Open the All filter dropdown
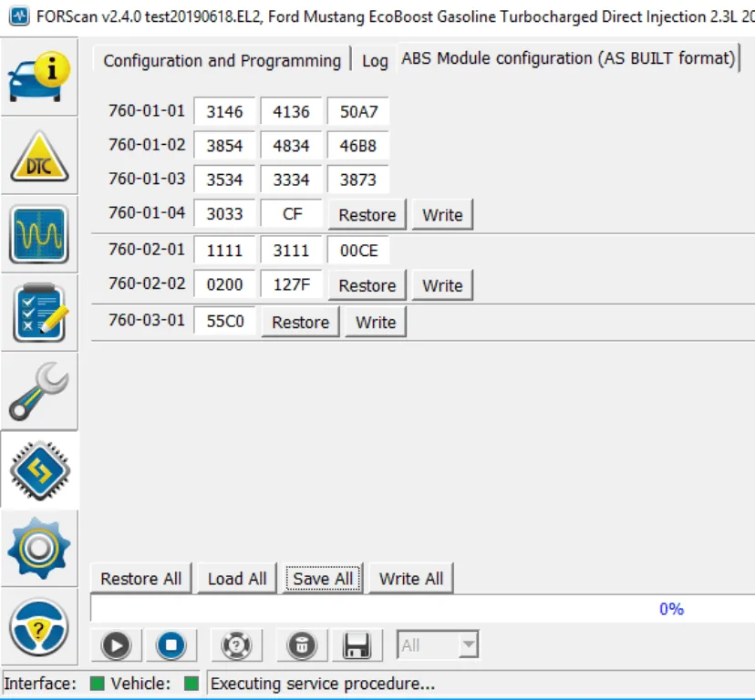Screen dimensions: 755x700 (x=438, y=644)
